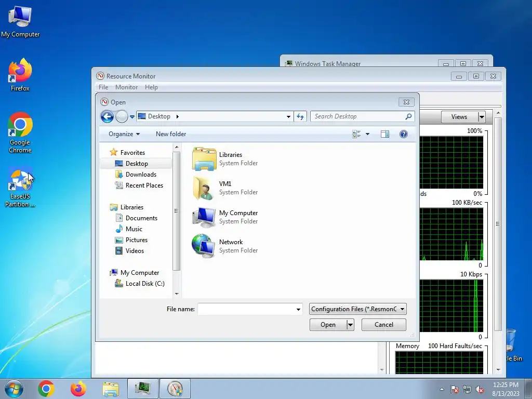Viewport: 532px width, 399px height.
Task: Open Google Chrome desktop shortcut
Action: [20, 132]
